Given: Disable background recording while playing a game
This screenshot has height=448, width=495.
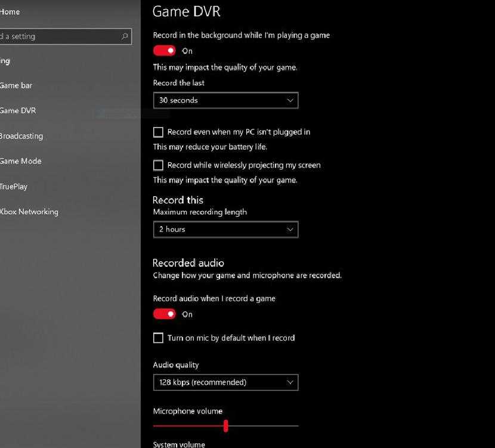Looking at the screenshot, I should coord(165,51).
